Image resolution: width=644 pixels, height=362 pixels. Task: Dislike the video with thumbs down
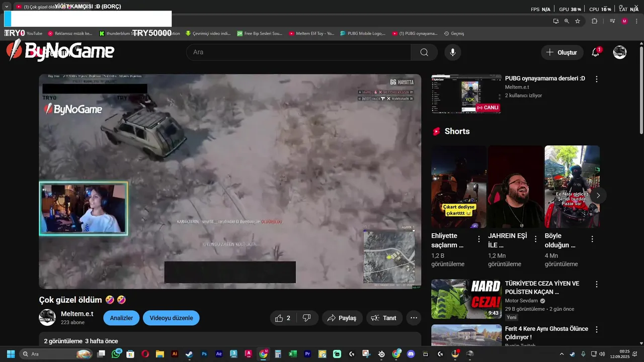[306, 318]
